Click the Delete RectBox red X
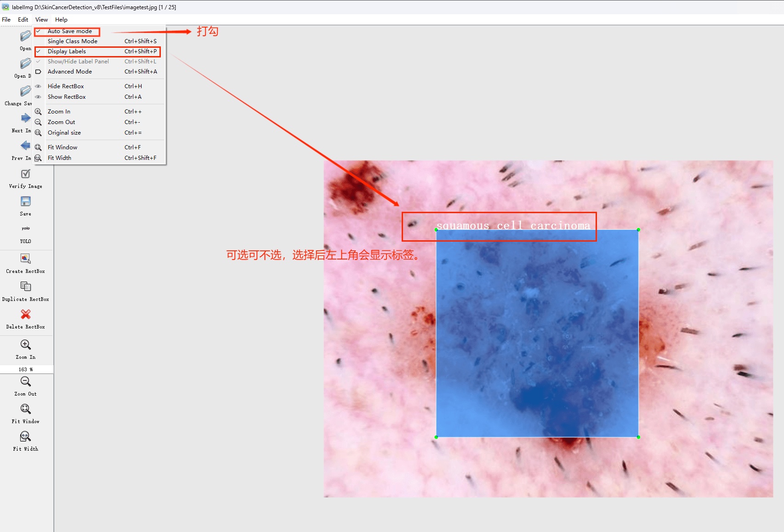The width and height of the screenshot is (784, 532). coord(26,314)
